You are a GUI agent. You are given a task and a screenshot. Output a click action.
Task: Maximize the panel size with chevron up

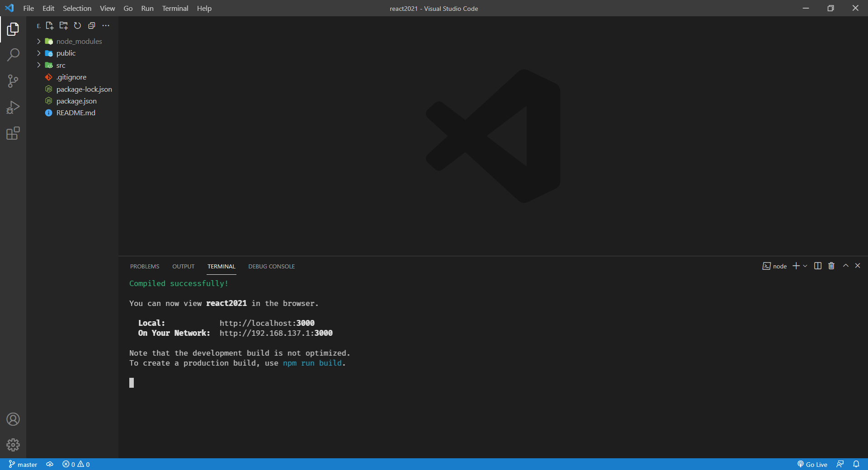pos(846,266)
